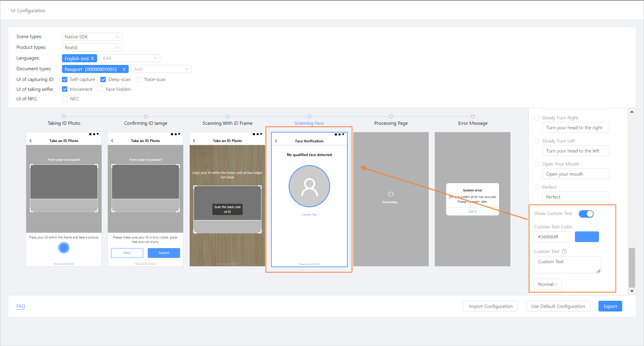The height and width of the screenshot is (346, 644).
Task: Open the custom text color swatch
Action: [587, 237]
